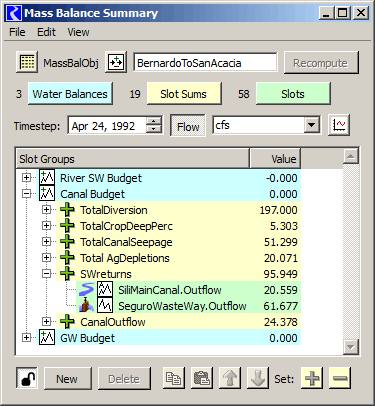Collapse the SWreturns slot sum
The width and height of the screenshot is (375, 406).
coord(47,274)
